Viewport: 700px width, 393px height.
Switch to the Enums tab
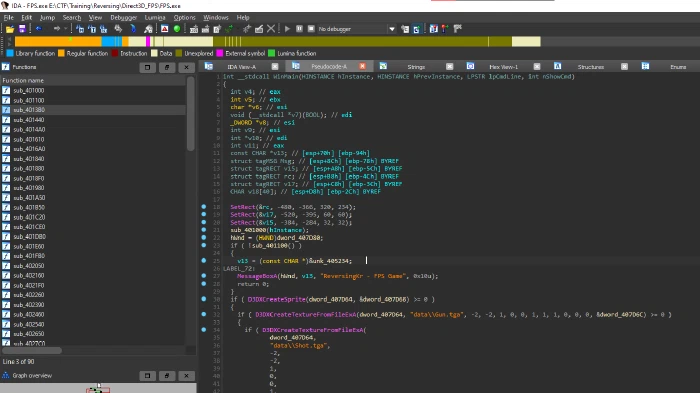tap(678, 67)
